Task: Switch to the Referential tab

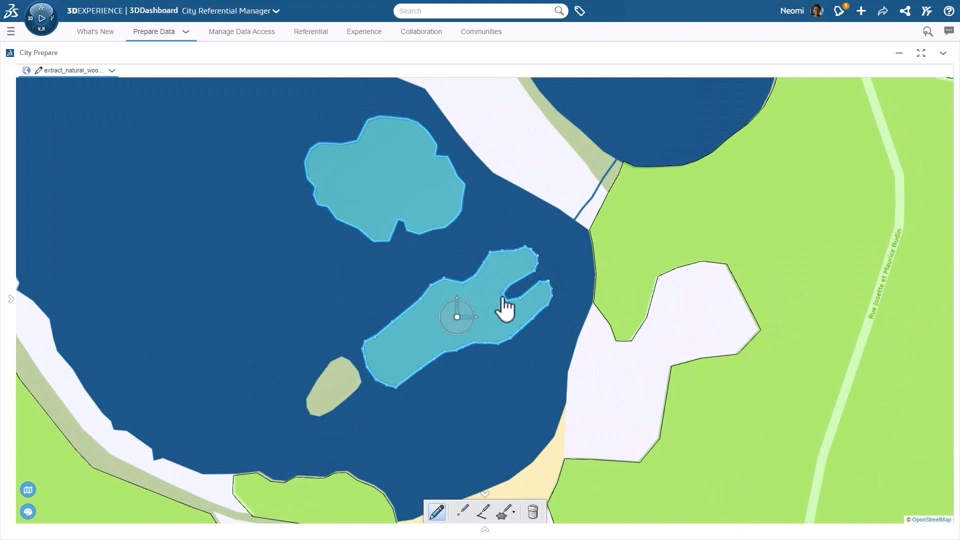Action: tap(310, 31)
